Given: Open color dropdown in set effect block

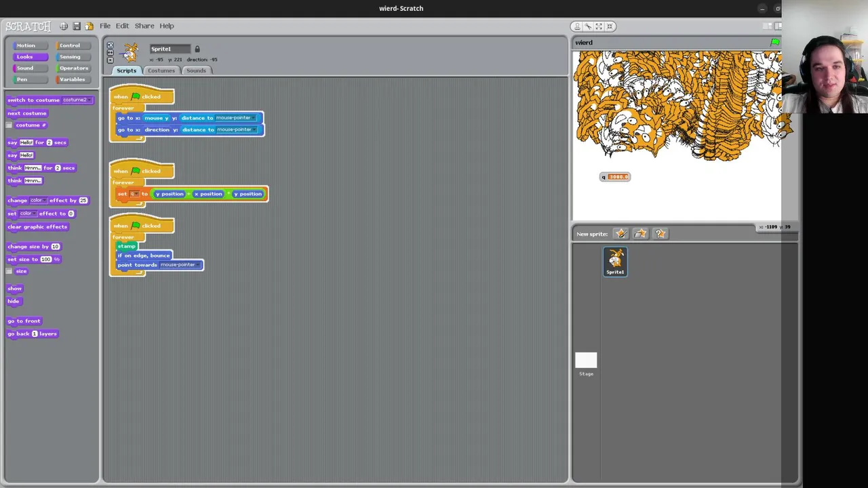Looking at the screenshot, I should pyautogui.click(x=27, y=213).
